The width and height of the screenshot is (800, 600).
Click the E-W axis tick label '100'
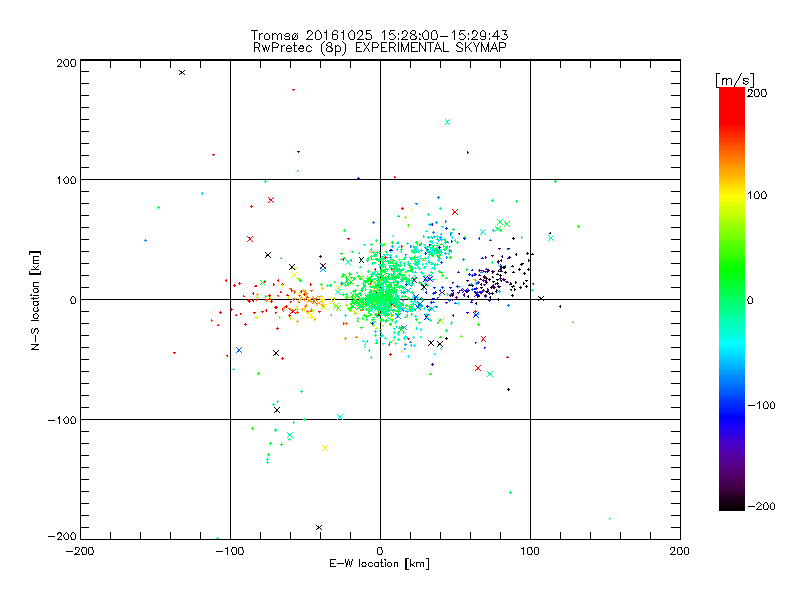pyautogui.click(x=530, y=552)
